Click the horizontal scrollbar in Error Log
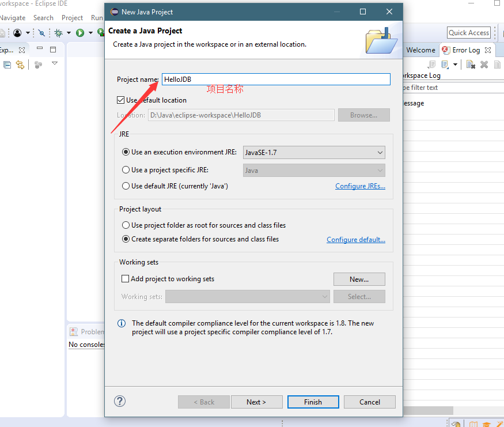The image size is (504, 427). (429, 410)
